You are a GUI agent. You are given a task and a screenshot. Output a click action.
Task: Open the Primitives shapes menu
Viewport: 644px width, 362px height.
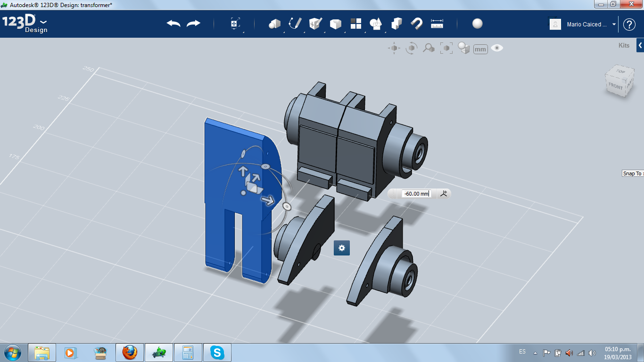point(274,24)
